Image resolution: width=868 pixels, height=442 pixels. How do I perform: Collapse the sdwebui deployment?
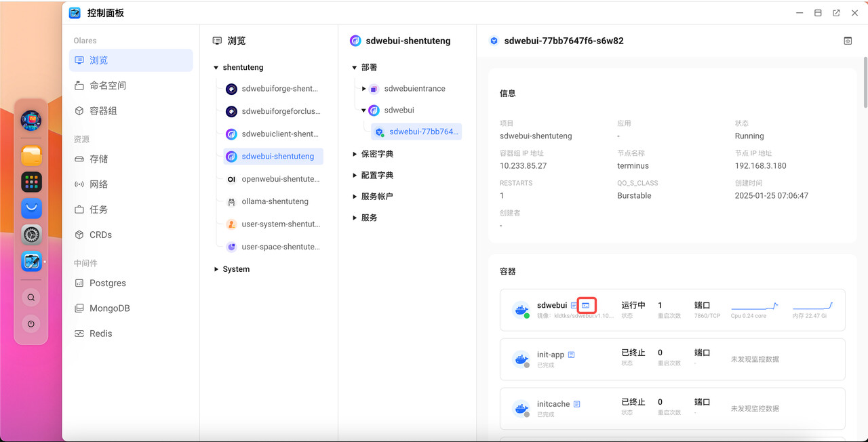click(x=364, y=110)
